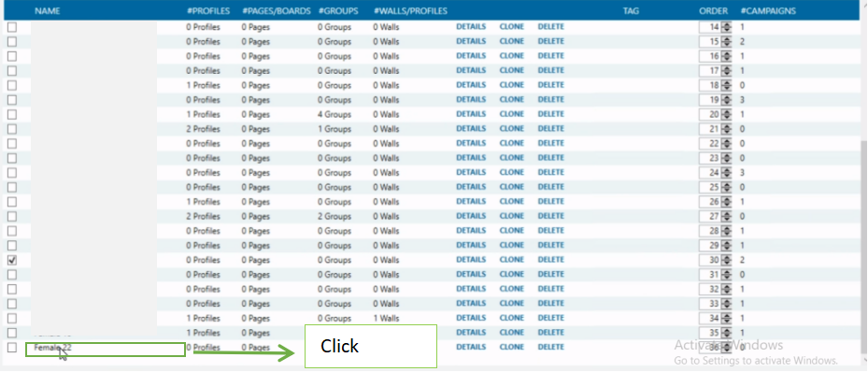Select the Female 22 row checkbox
Viewport: 868px width, 372px height.
pos(11,348)
